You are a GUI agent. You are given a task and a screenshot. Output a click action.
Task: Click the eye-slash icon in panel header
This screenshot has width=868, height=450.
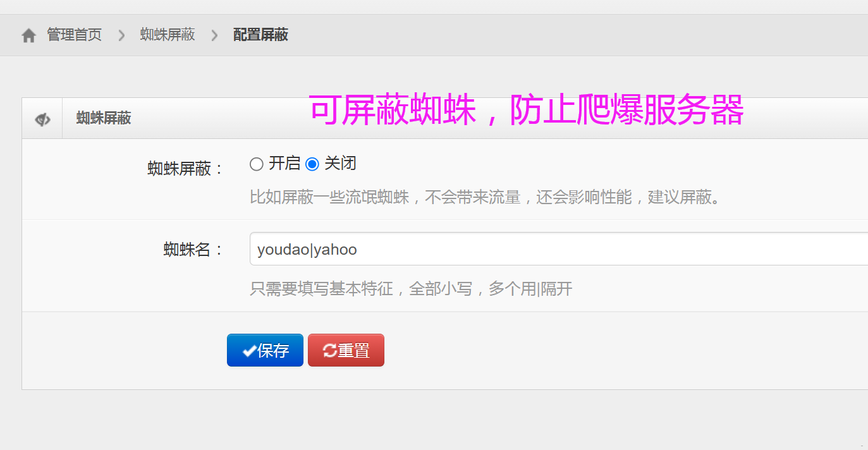(x=42, y=119)
